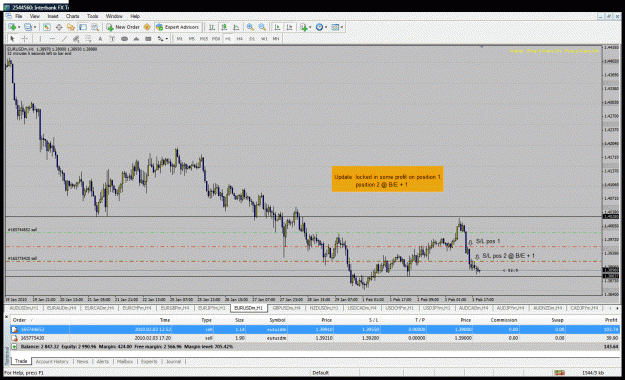Select the Trendline drawing tool
Image resolution: width=625 pixels, height=380 pixels.
(64, 39)
